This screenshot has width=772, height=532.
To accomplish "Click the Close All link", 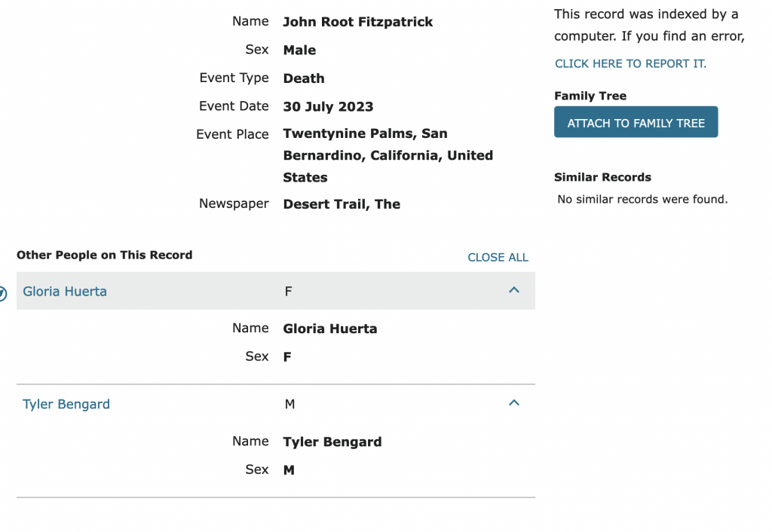I will click(498, 257).
